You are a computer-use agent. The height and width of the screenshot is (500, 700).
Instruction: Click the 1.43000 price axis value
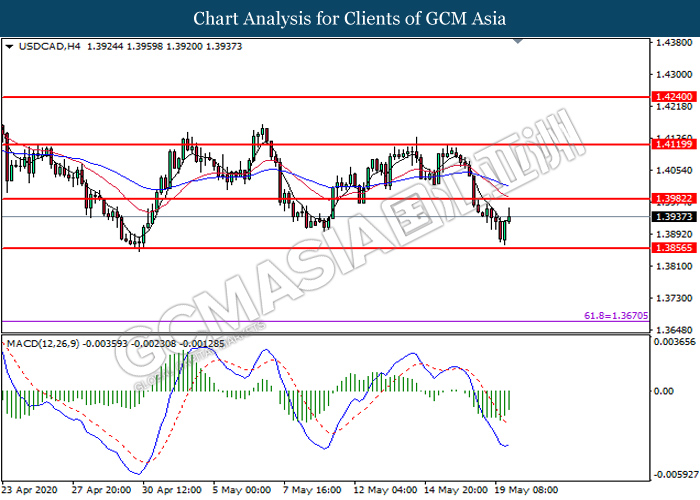click(674, 75)
